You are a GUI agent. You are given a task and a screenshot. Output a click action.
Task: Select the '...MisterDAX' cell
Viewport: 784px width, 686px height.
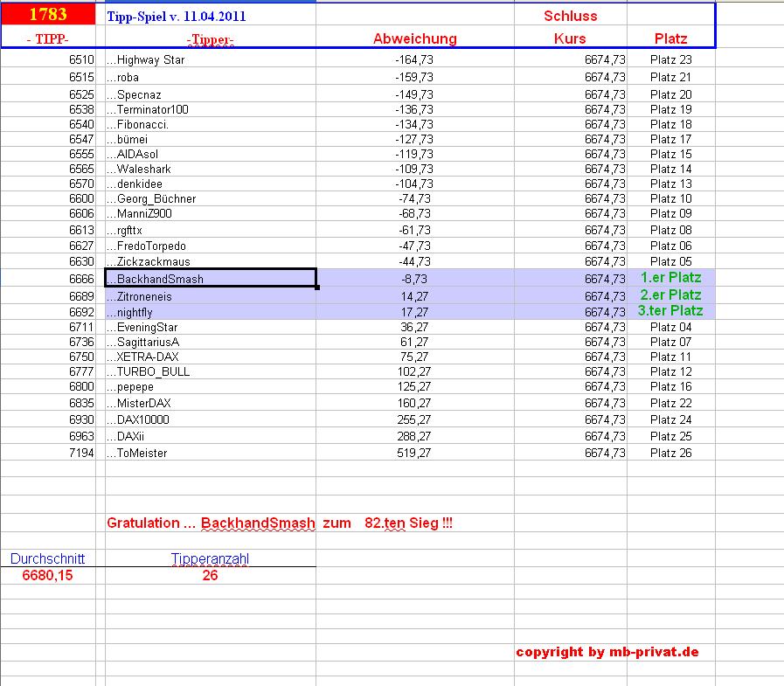(x=211, y=404)
